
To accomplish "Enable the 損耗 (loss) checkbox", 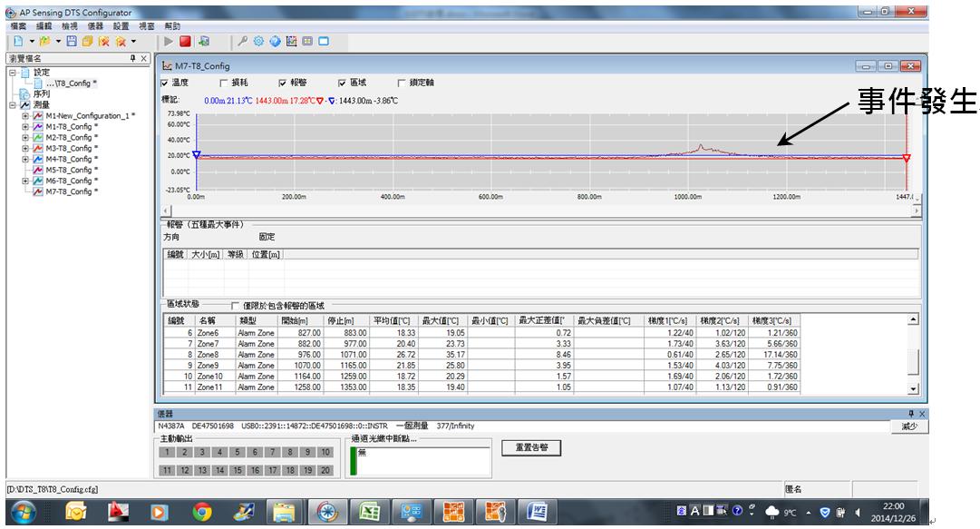I will pos(224,83).
